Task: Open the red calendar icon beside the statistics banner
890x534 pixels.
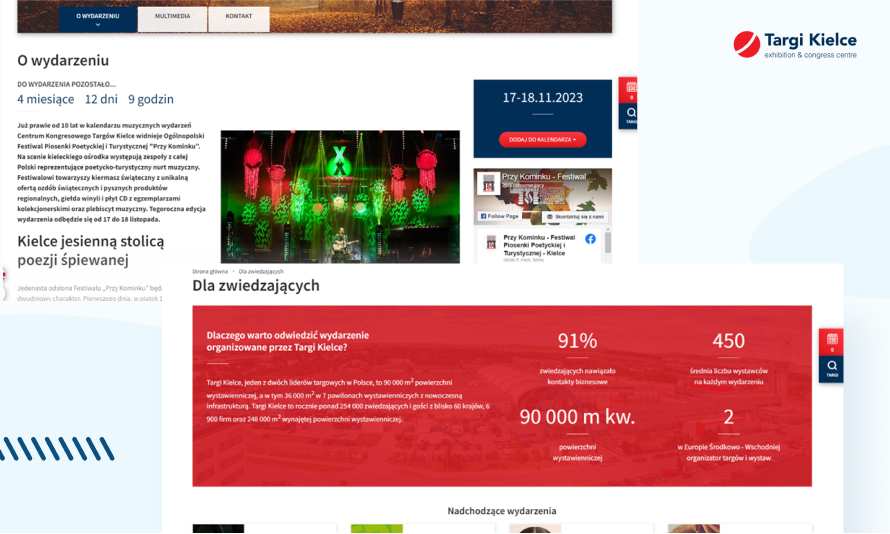Action: [831, 342]
